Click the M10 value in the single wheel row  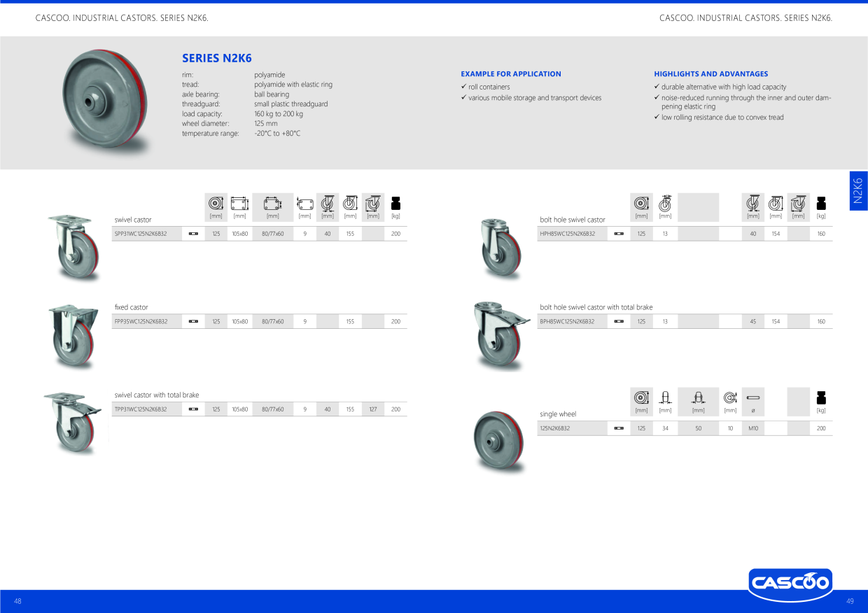point(753,428)
